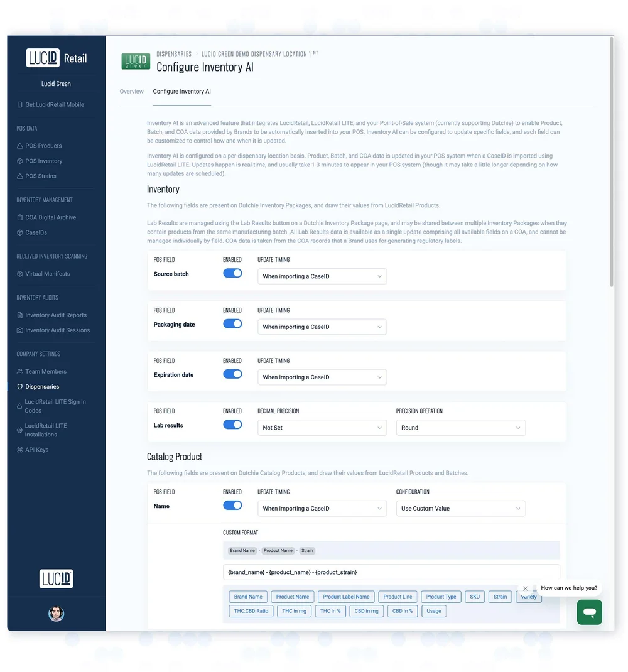Image resolution: width=628 pixels, height=672 pixels.
Task: Click the white LUCID logo near sidebar bottom
Action: click(x=56, y=578)
